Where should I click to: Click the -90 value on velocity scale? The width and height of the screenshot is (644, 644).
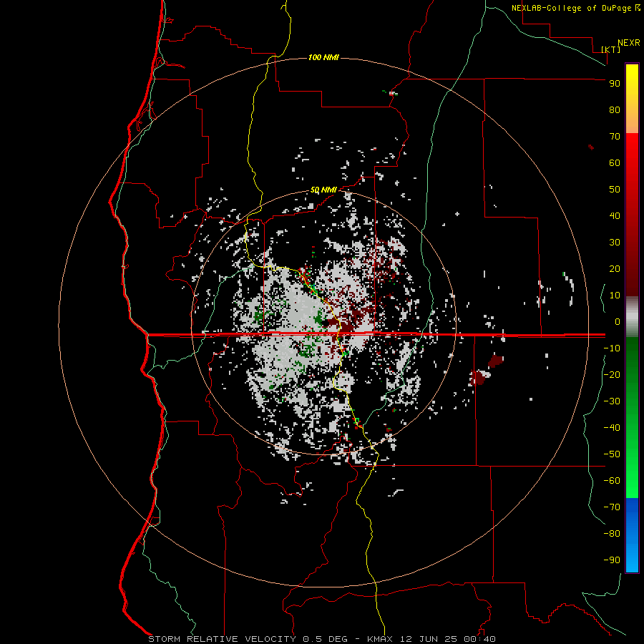click(612, 560)
